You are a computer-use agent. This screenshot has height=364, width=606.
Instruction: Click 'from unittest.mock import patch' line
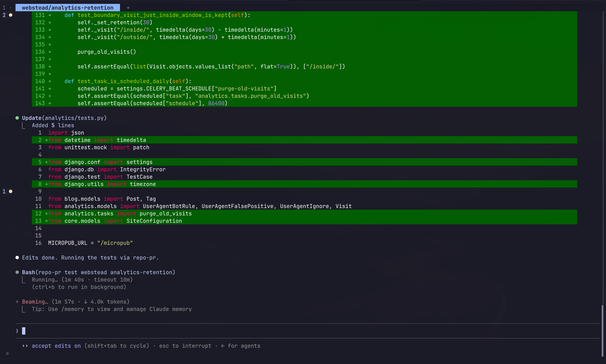click(99, 147)
